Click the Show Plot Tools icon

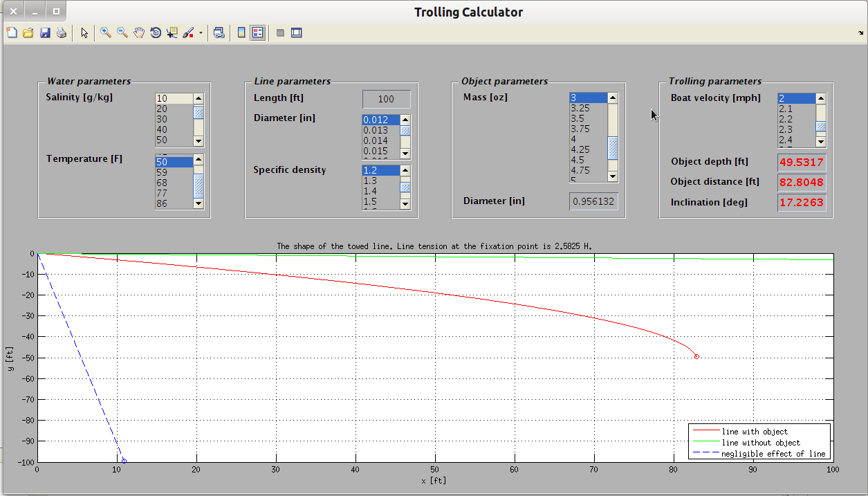tap(297, 33)
